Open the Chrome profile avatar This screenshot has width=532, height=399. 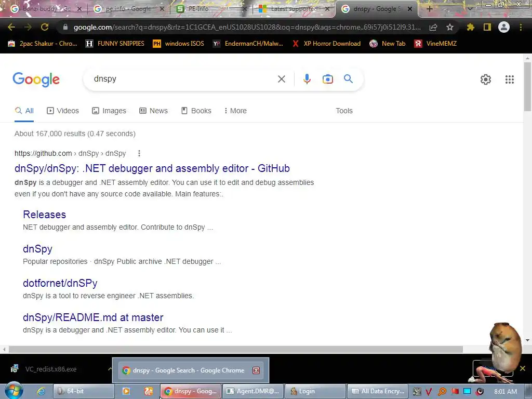point(504,27)
